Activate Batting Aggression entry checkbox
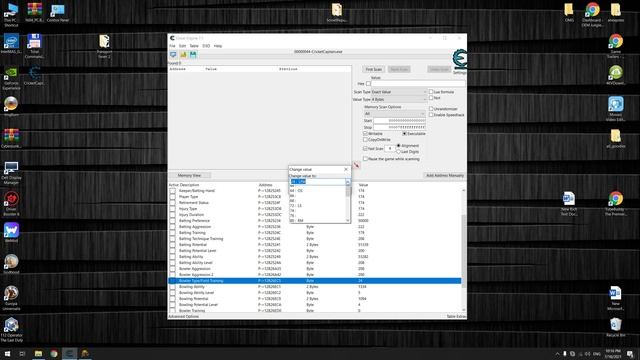 tap(173, 227)
